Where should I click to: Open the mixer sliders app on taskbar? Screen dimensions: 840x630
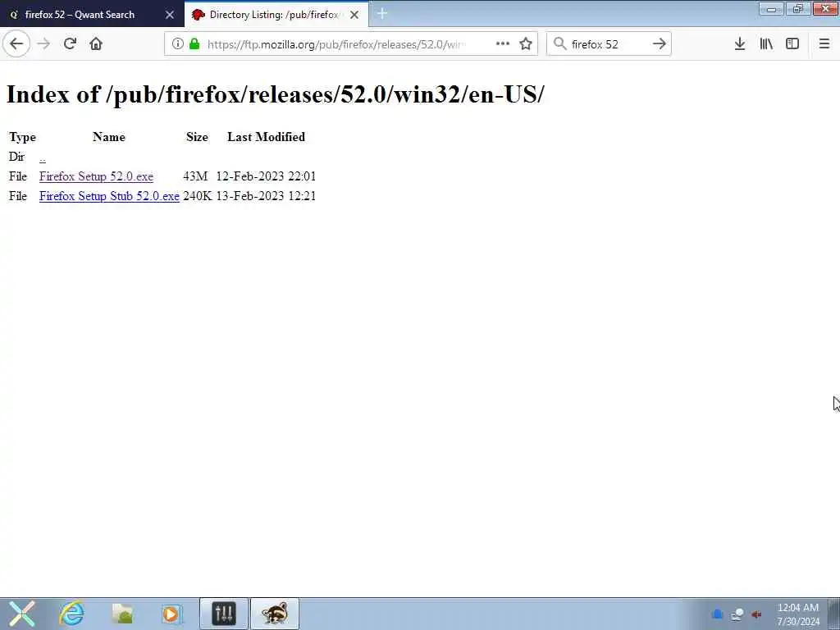click(x=224, y=614)
